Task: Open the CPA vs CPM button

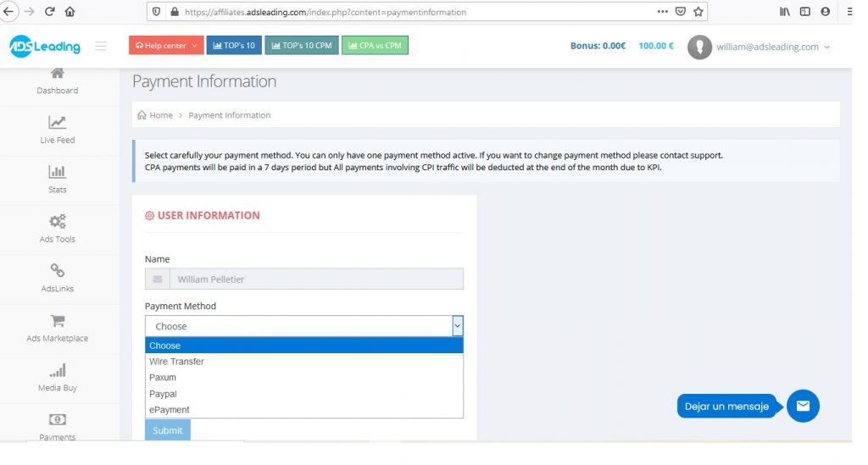Action: [375, 46]
